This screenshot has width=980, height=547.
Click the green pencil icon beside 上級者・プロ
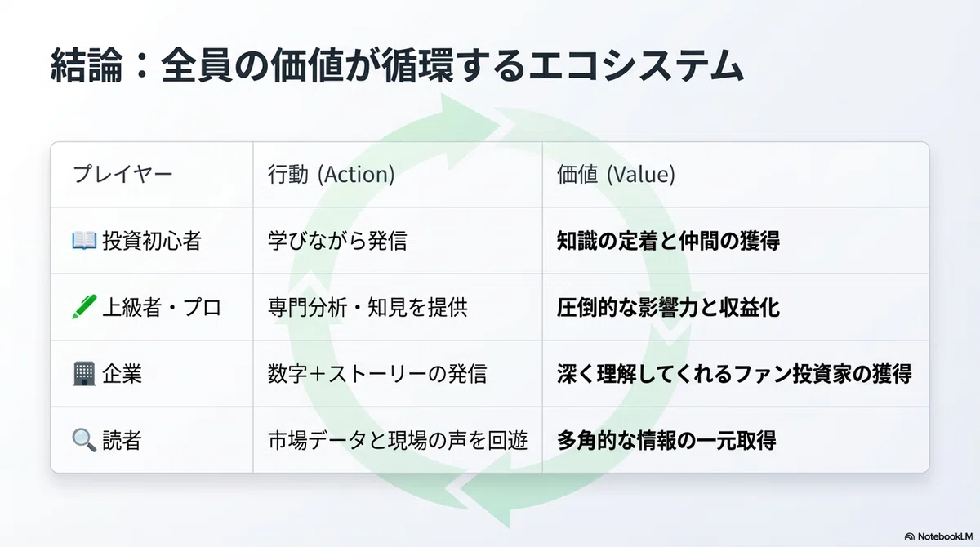coord(84,307)
